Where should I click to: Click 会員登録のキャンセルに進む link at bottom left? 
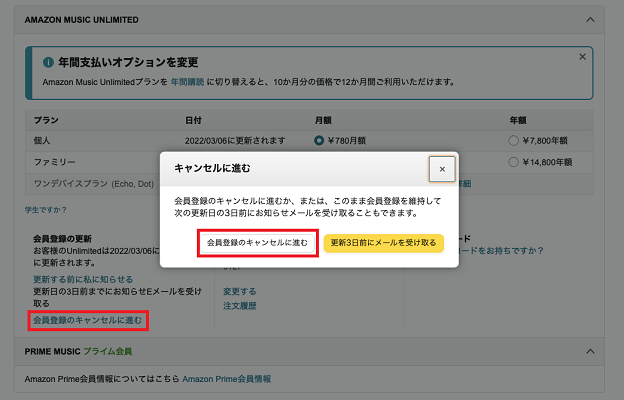[87, 320]
